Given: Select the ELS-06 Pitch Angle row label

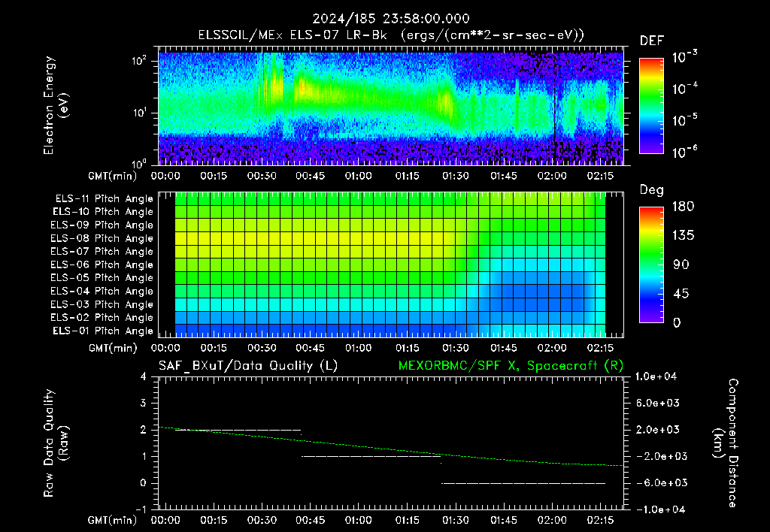Looking at the screenshot, I should (x=102, y=264).
